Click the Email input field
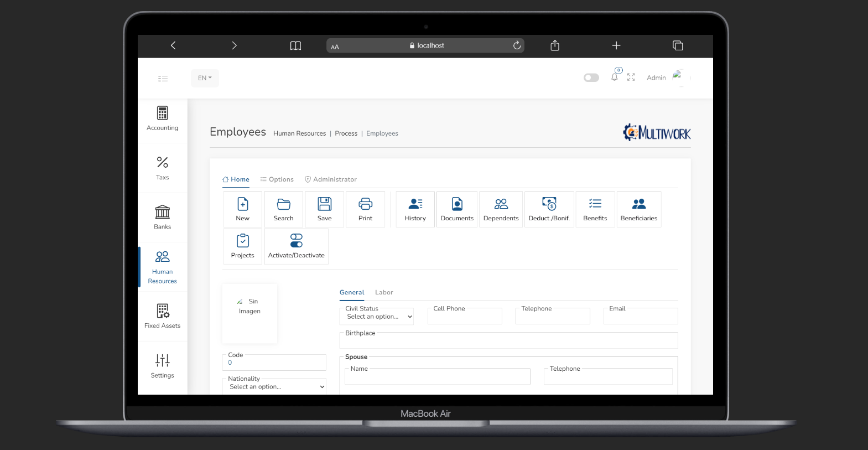The width and height of the screenshot is (868, 450). point(640,317)
